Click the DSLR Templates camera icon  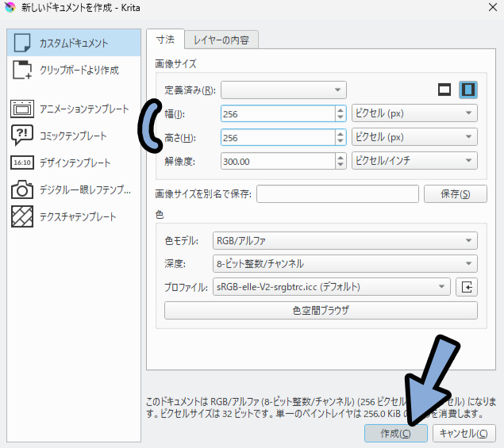click(22, 190)
